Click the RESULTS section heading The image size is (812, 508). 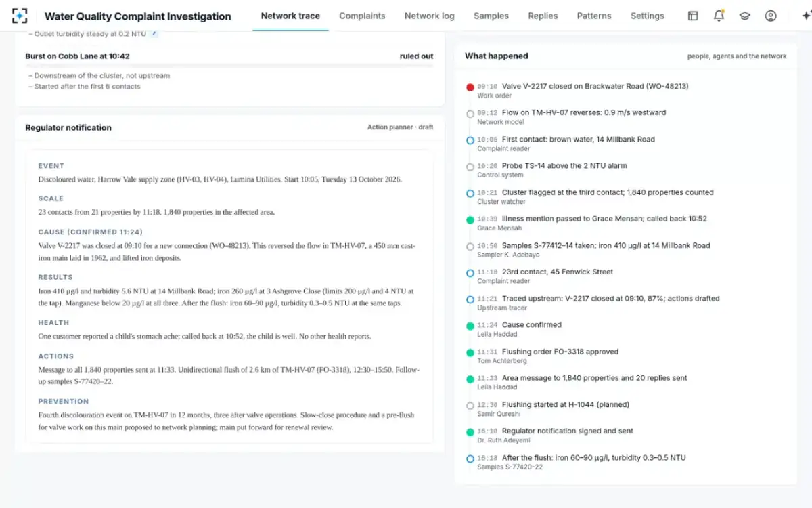(55, 277)
